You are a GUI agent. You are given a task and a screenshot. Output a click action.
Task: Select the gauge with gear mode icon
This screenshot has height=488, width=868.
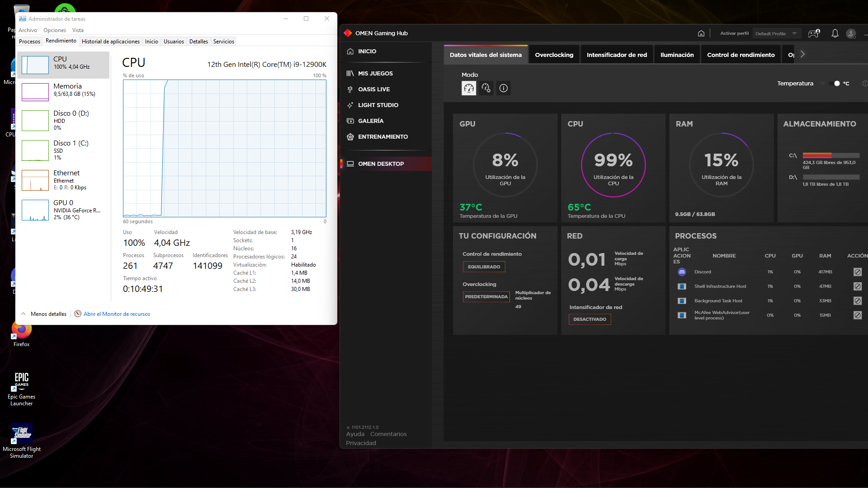point(486,88)
